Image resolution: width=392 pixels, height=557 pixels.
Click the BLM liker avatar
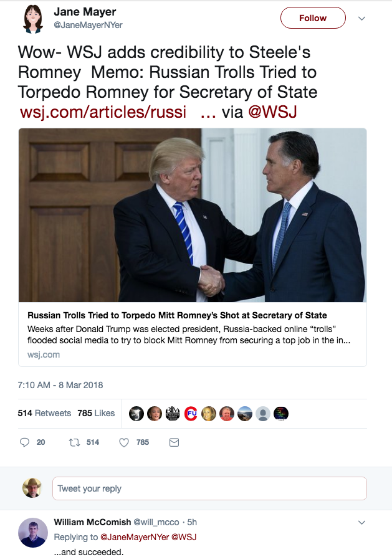click(173, 414)
